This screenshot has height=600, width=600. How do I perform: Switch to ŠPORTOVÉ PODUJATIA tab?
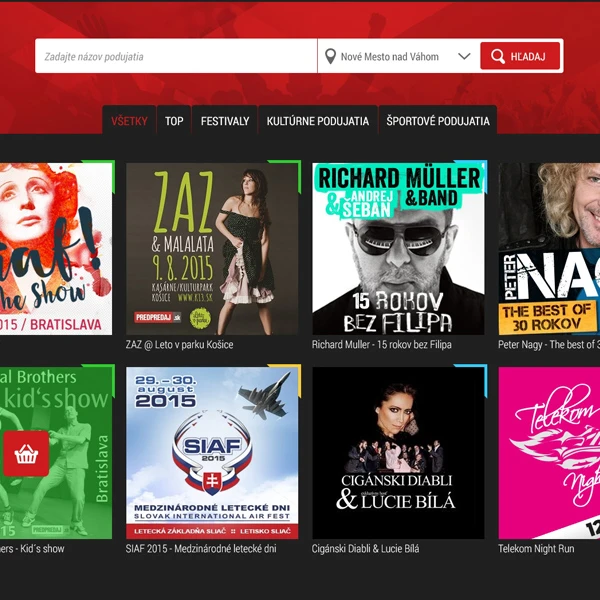[438, 120]
